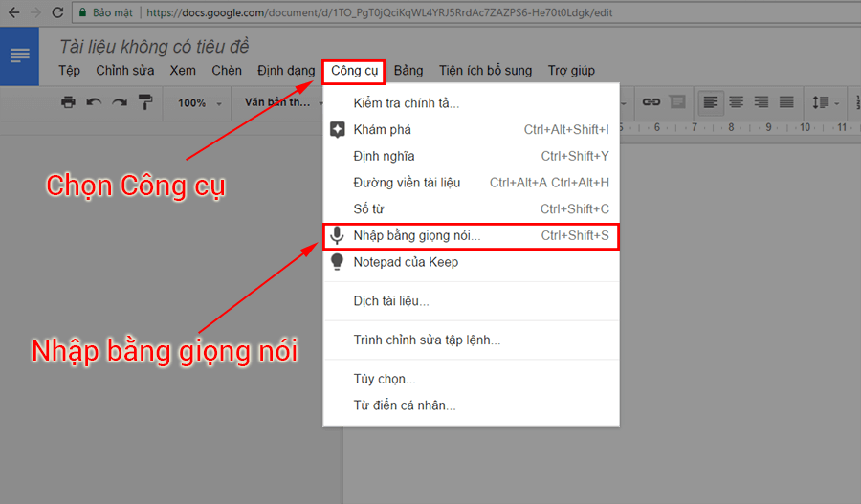The image size is (861, 504).
Task: Open the 100% zoom dropdown
Action: pyautogui.click(x=199, y=102)
